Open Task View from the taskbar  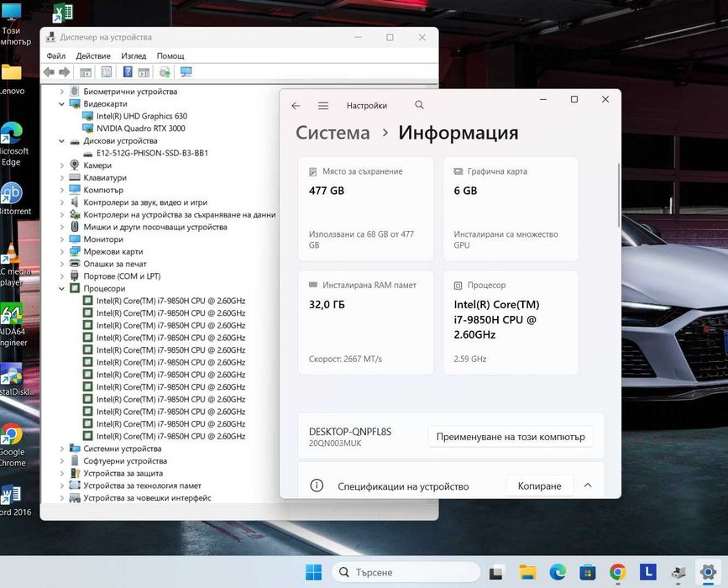click(x=497, y=573)
